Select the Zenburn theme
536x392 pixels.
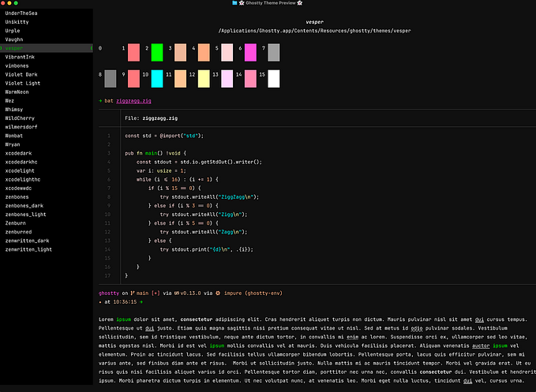pyautogui.click(x=15, y=223)
